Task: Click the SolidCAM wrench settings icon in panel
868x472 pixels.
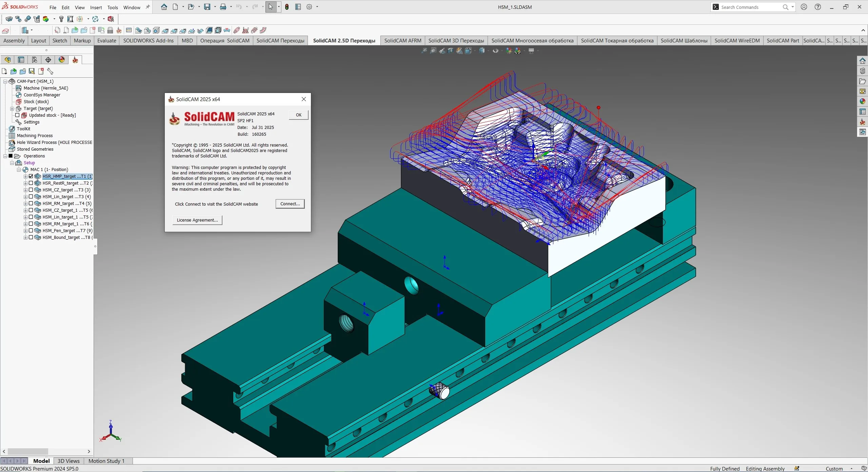Action: click(50, 71)
